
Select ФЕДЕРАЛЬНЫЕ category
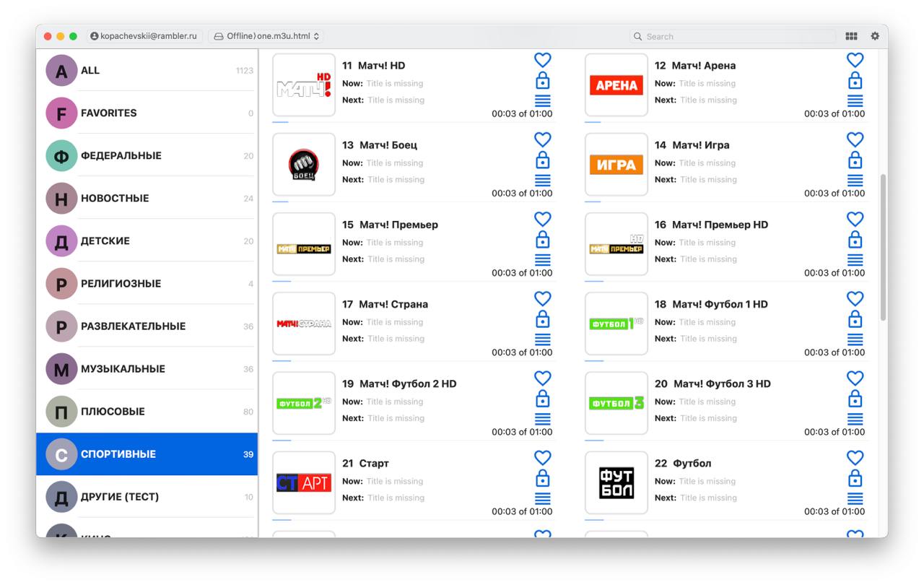click(x=147, y=155)
